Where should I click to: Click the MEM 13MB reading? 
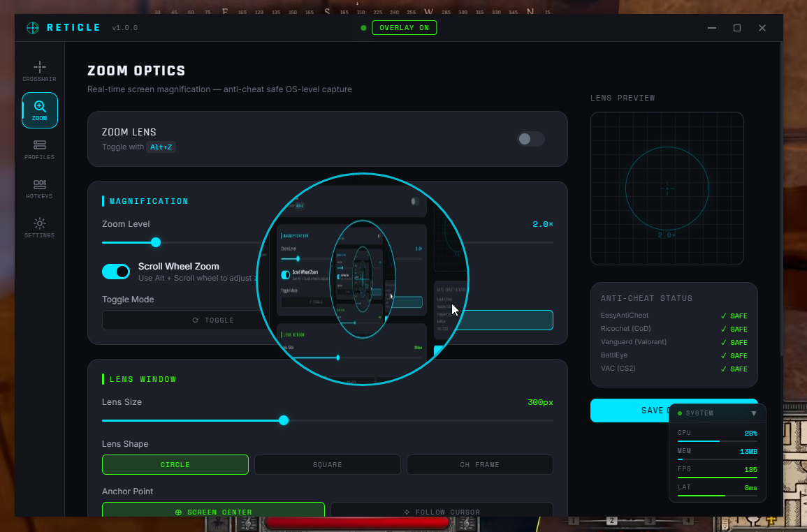point(749,452)
